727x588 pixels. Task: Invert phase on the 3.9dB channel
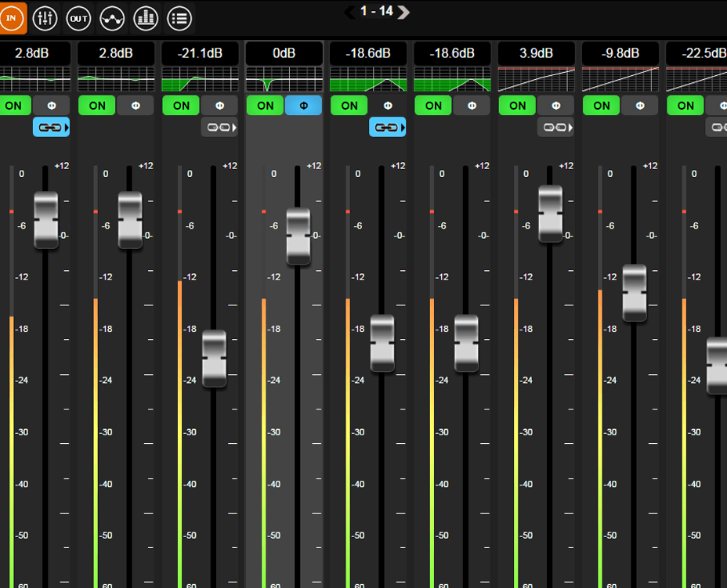pyautogui.click(x=555, y=106)
